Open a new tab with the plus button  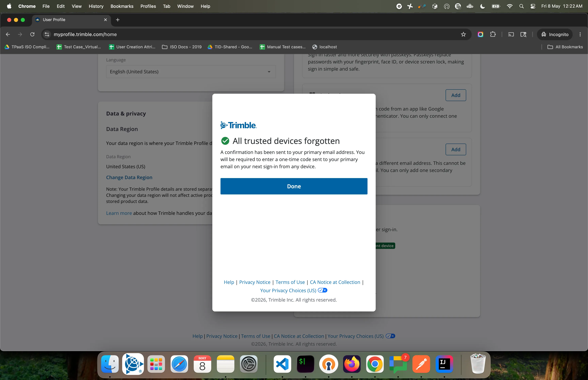[x=118, y=20]
